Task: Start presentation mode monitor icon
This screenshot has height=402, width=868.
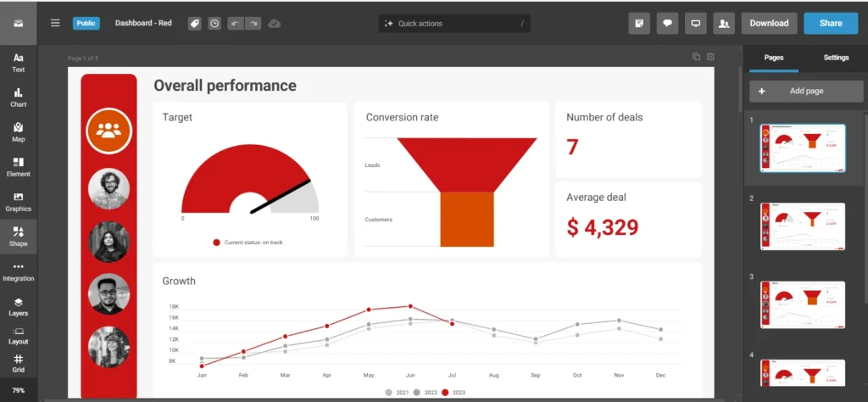Action: tap(696, 23)
